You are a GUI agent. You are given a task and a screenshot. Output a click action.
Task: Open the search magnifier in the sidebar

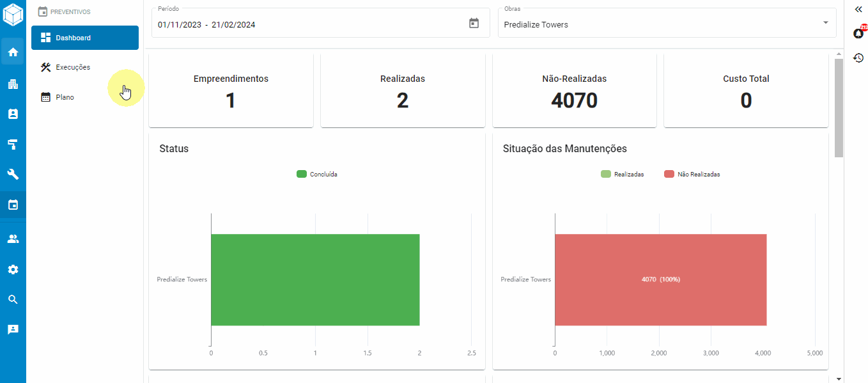click(13, 299)
